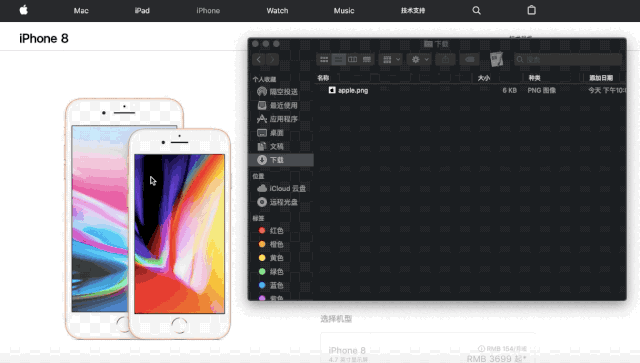The image size is (640, 363).
Task: Select 文稿 in the Finder sidebar
Action: click(281, 146)
